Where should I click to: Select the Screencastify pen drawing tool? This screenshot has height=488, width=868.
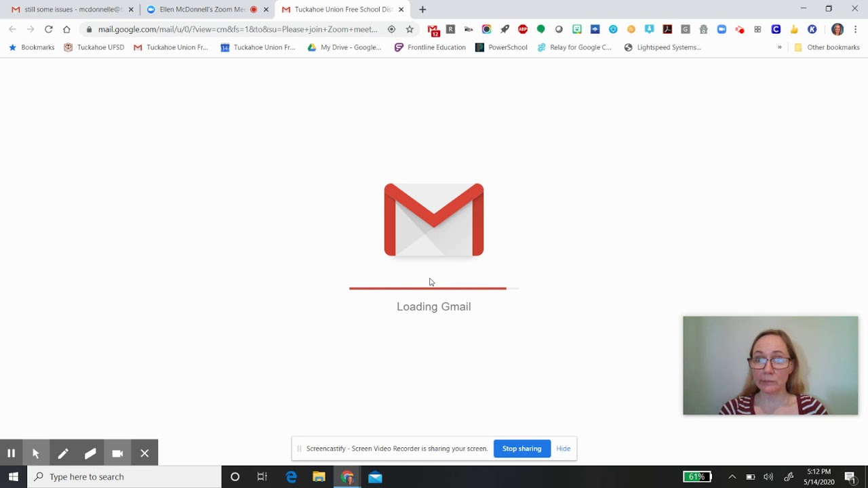pyautogui.click(x=63, y=453)
